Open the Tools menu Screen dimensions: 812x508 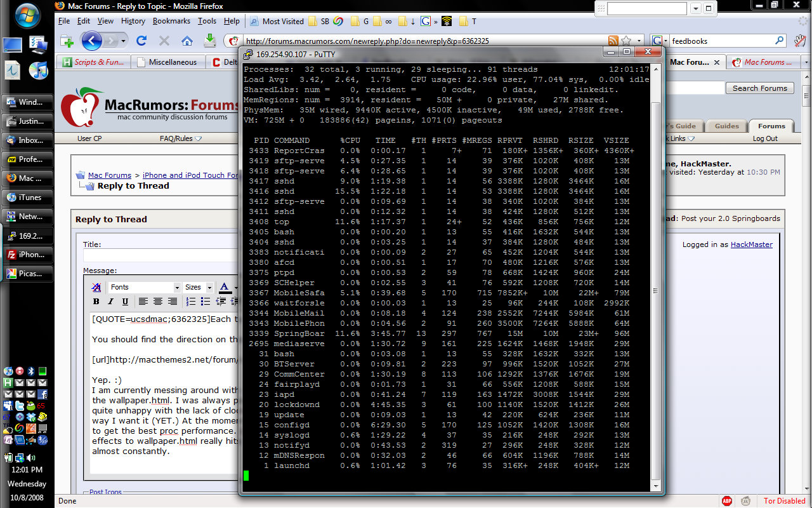pyautogui.click(x=207, y=21)
